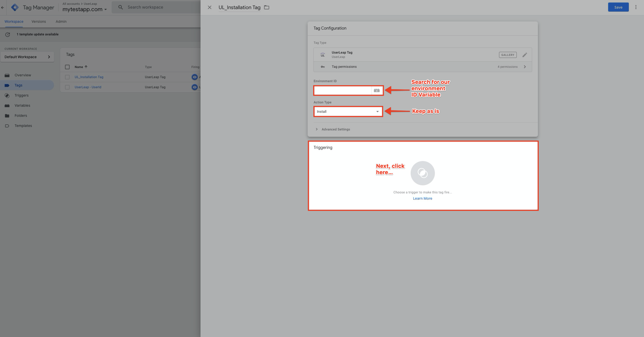Open the Learn More link under Triggering

coord(423,198)
